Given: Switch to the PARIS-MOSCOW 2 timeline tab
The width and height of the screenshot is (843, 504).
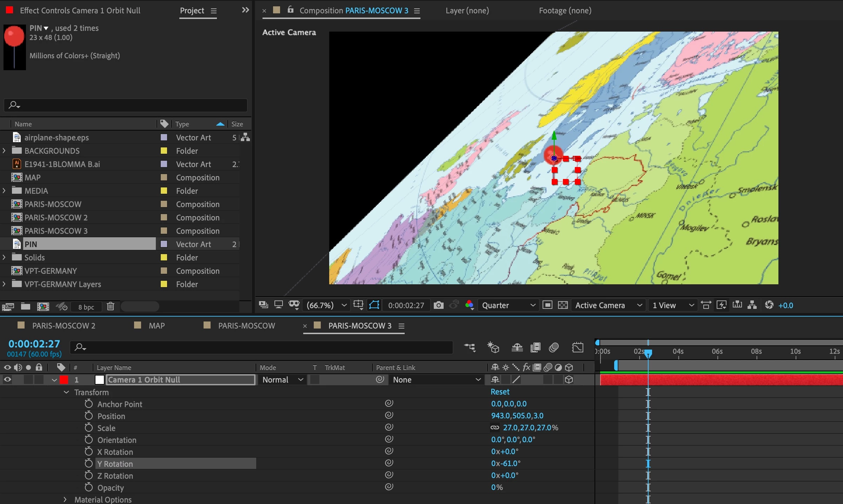Looking at the screenshot, I should tap(64, 326).
